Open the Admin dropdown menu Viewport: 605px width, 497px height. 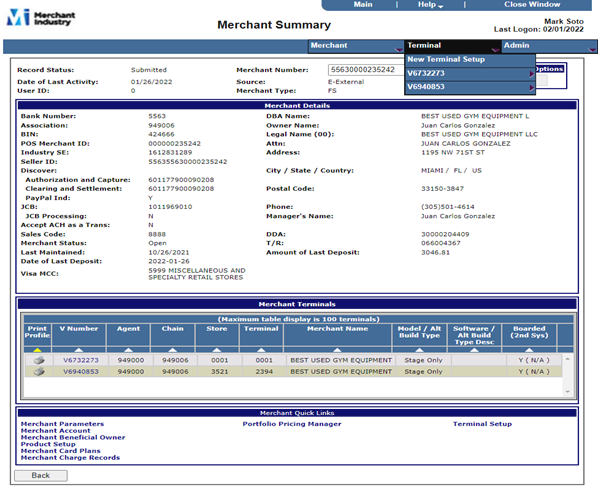pos(549,46)
